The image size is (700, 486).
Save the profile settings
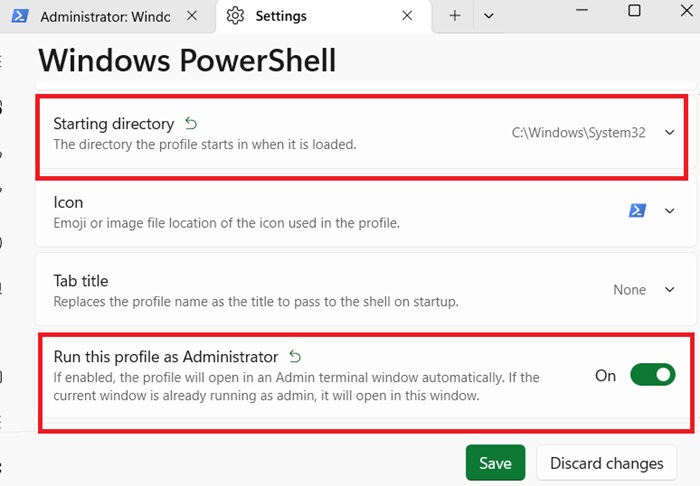point(495,463)
